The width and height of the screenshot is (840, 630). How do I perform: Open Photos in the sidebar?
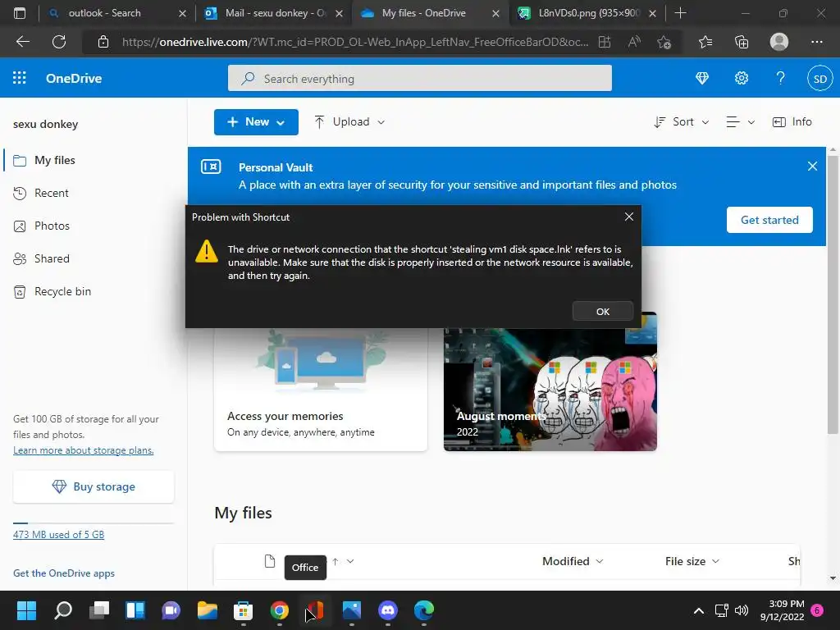point(52,226)
